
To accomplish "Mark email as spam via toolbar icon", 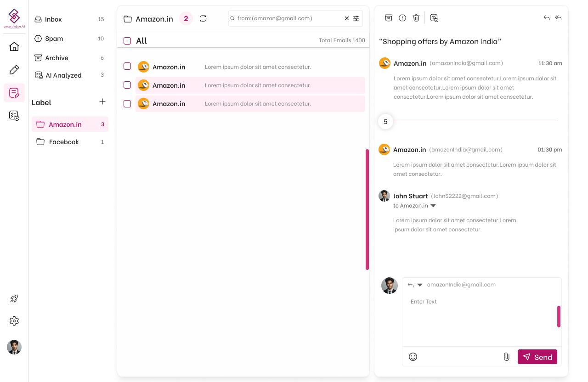I will (x=402, y=18).
